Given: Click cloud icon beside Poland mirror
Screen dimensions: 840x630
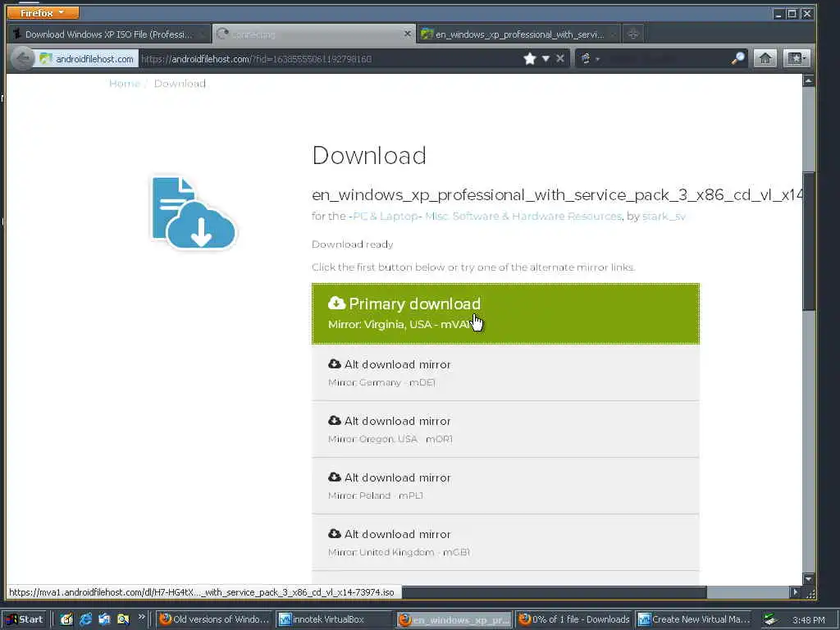Looking at the screenshot, I should coord(335,477).
